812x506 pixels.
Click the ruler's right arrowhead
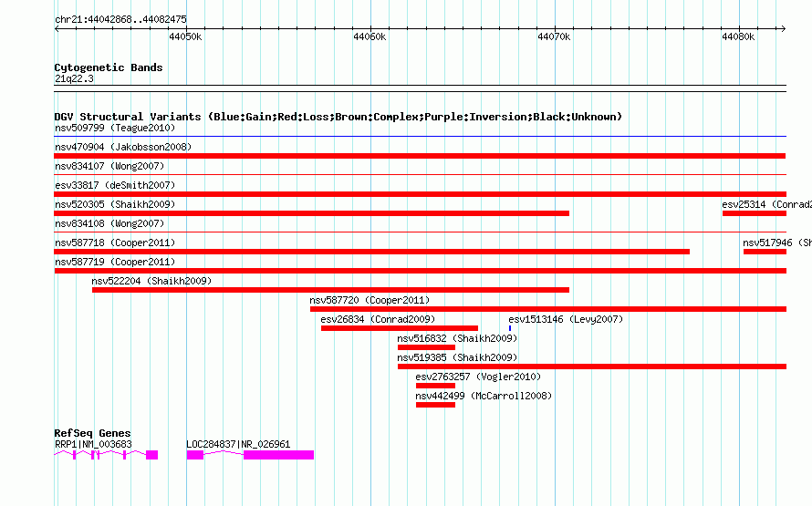point(783,28)
